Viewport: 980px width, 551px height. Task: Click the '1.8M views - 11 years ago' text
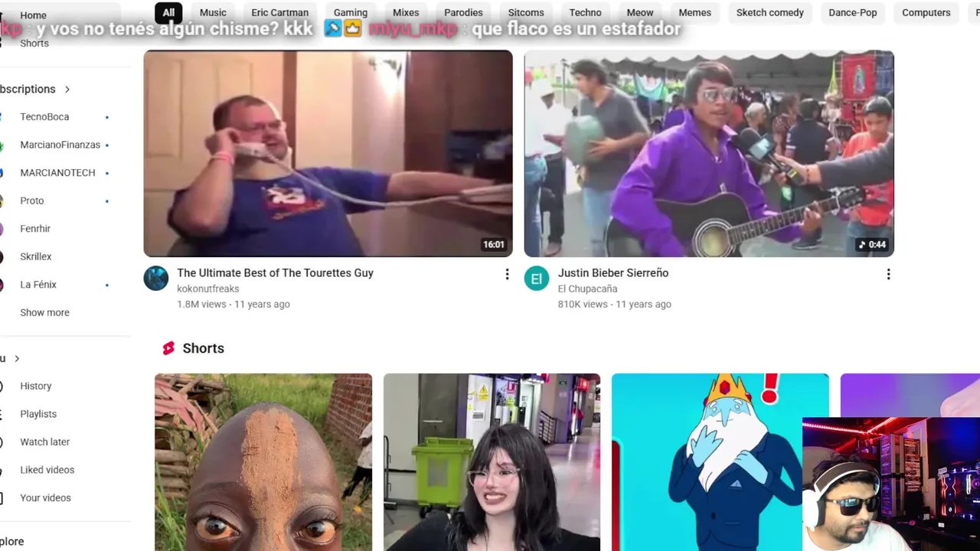234,305
